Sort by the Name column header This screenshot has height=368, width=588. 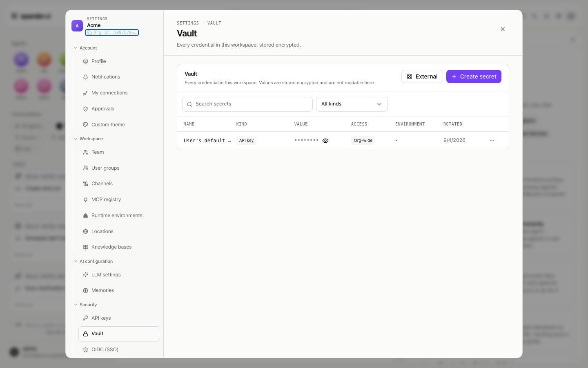click(x=189, y=124)
